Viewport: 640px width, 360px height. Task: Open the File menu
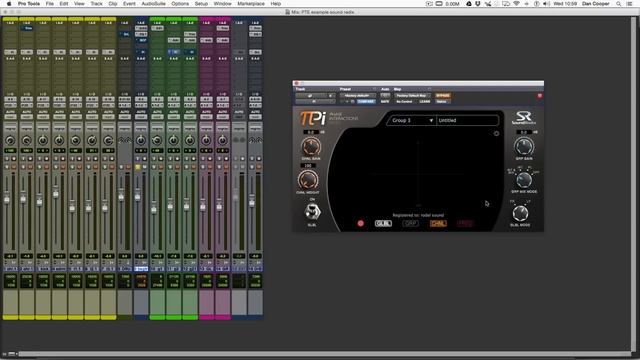pos(49,4)
